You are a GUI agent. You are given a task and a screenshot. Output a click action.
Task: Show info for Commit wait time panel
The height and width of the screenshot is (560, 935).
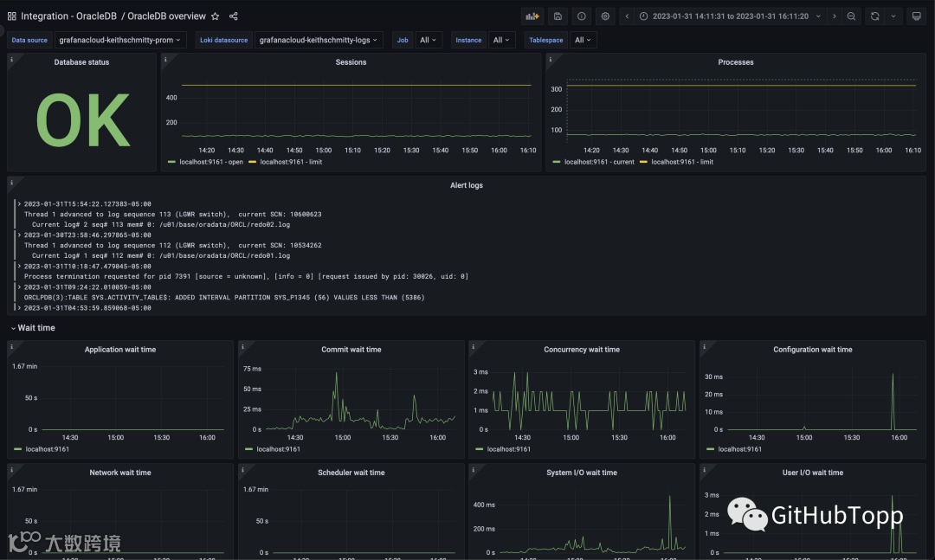(242, 346)
